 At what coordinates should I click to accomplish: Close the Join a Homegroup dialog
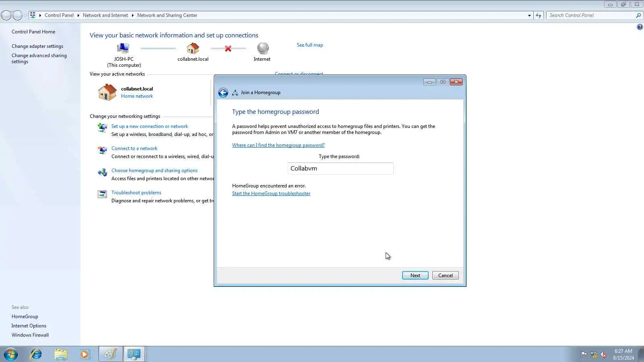[x=456, y=82]
